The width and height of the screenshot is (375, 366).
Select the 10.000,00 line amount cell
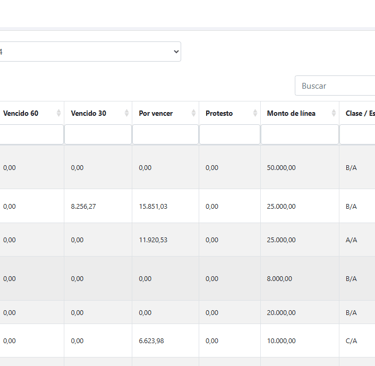point(281,341)
